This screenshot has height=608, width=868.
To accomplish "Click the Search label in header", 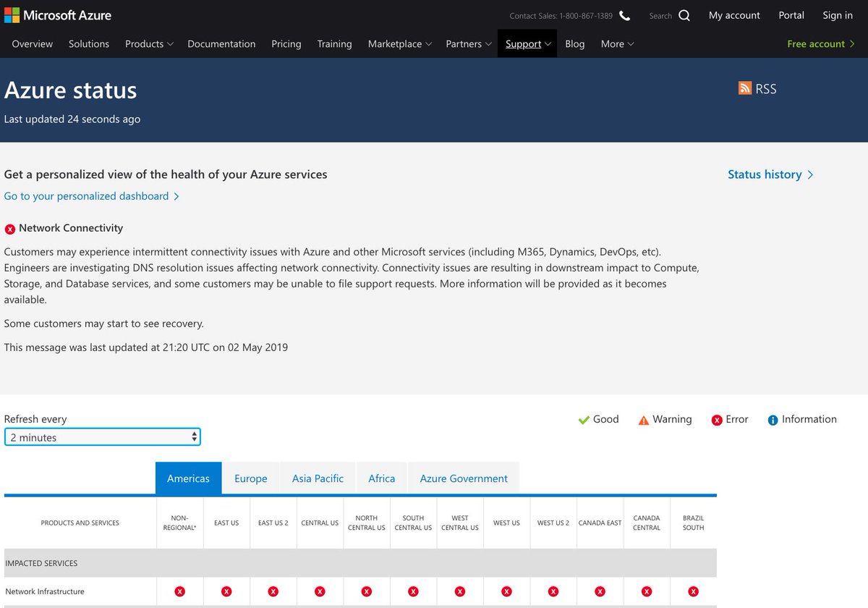I will [660, 16].
